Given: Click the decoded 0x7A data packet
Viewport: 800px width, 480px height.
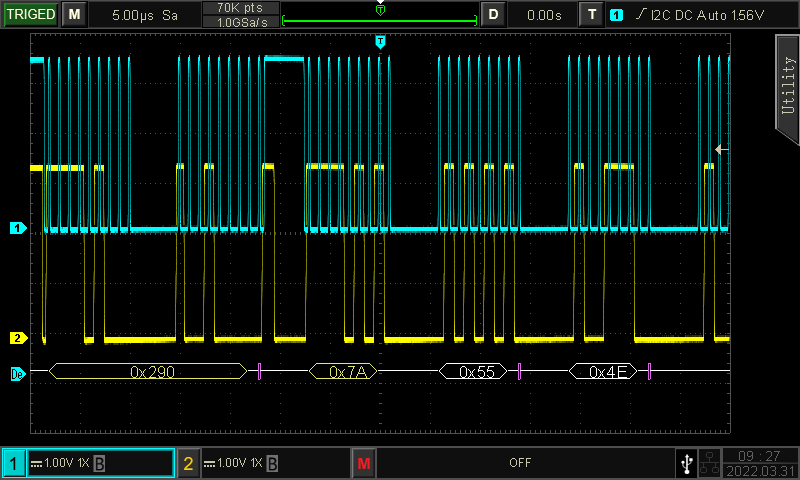Looking at the screenshot, I should pos(345,372).
